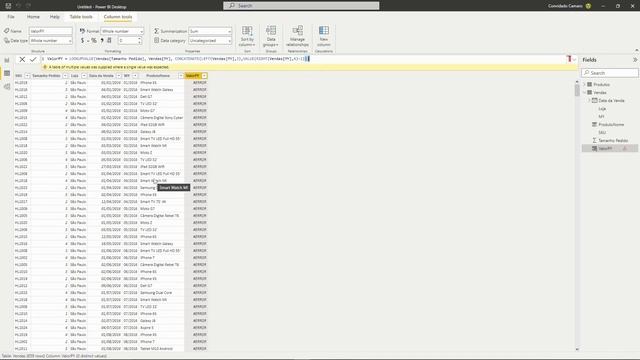Click the decimal places icon
640x360 pixels.
109,40
